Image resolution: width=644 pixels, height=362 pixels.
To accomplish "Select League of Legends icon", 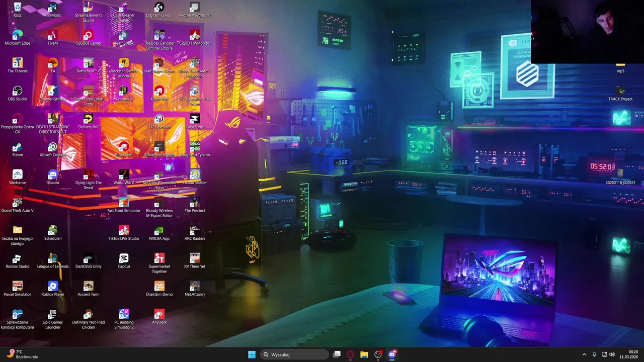I will pyautogui.click(x=53, y=260).
